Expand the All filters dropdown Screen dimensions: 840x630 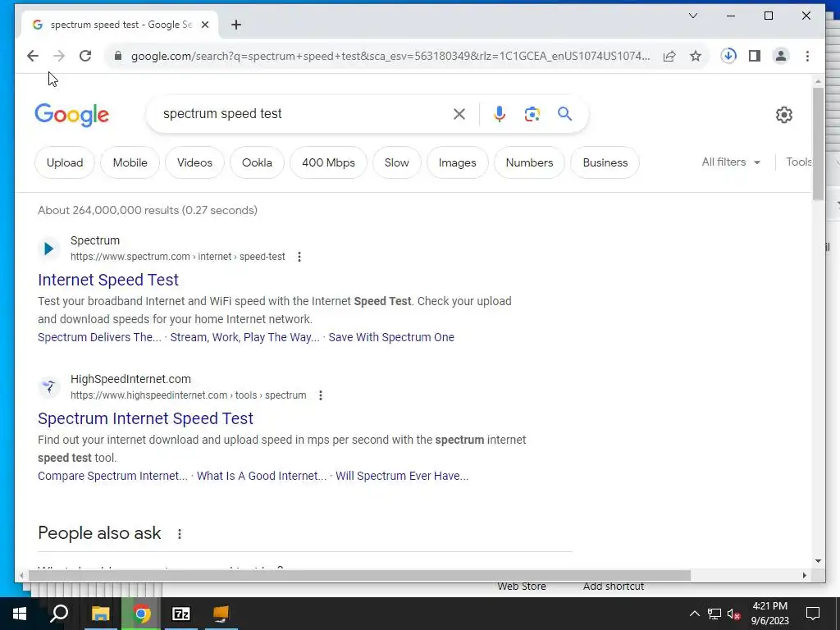(x=731, y=162)
